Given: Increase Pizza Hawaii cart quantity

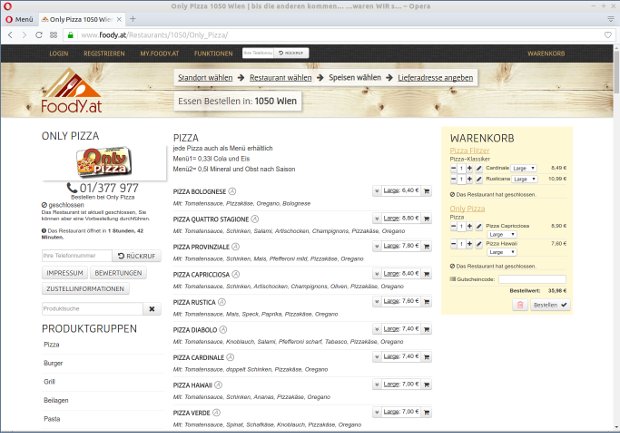Looking at the screenshot, I should point(469,244).
